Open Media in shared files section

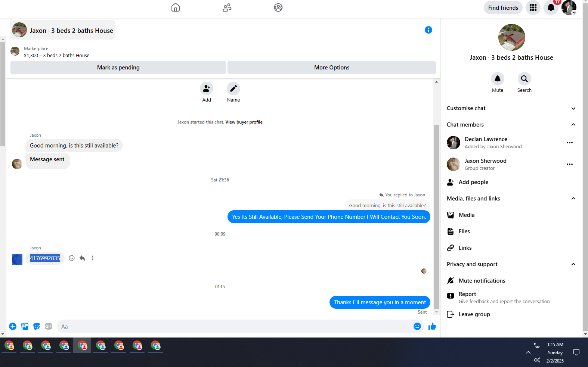click(x=467, y=215)
